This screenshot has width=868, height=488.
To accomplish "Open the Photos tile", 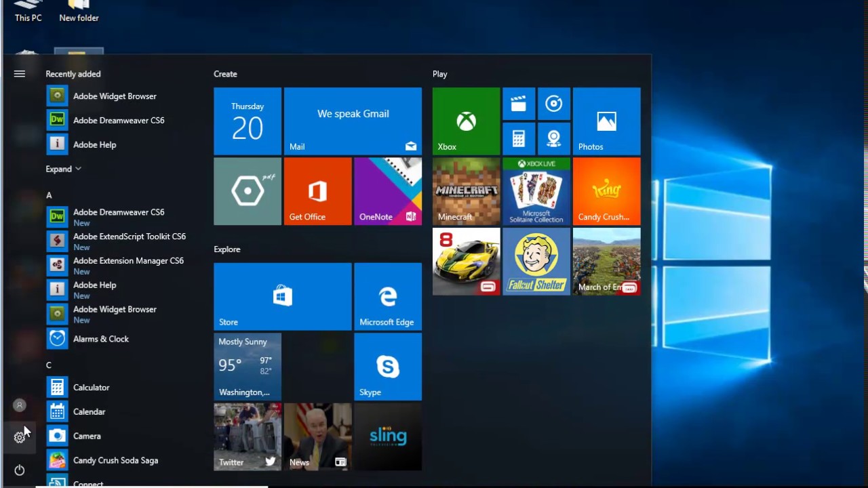I will point(606,121).
